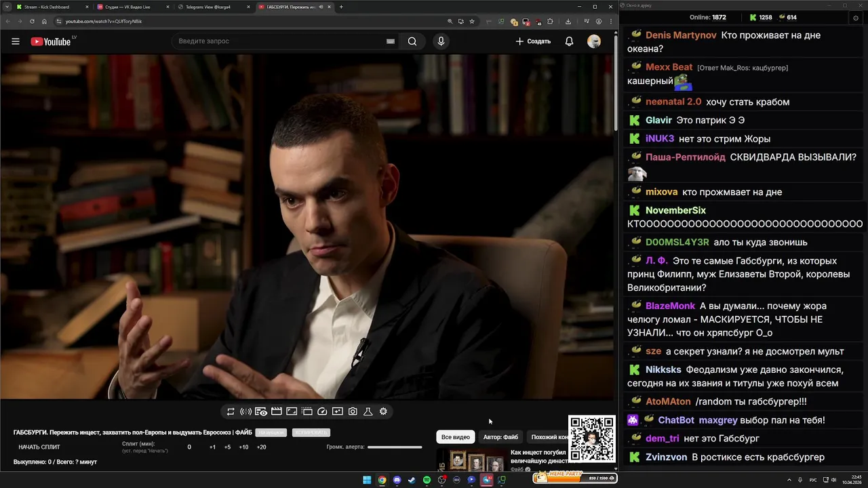This screenshot has width=868, height=488.
Task: Click the playback speed gauge icon
Action: pos(322,411)
